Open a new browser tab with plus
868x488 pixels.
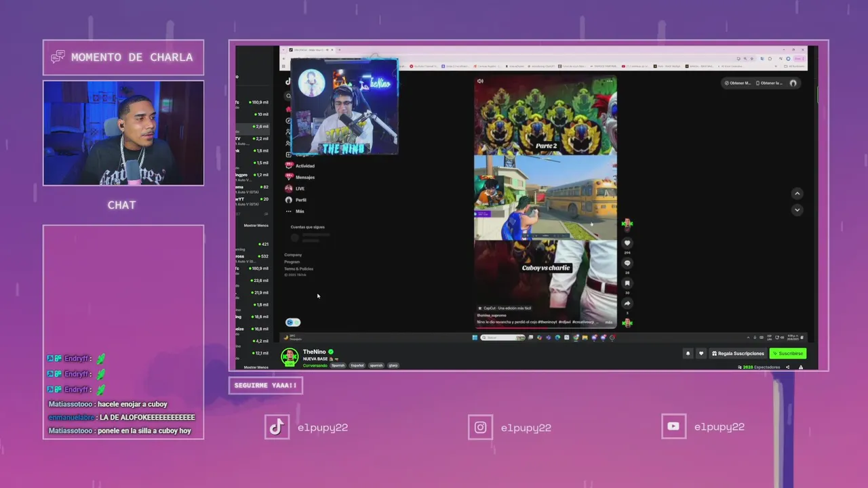339,50
